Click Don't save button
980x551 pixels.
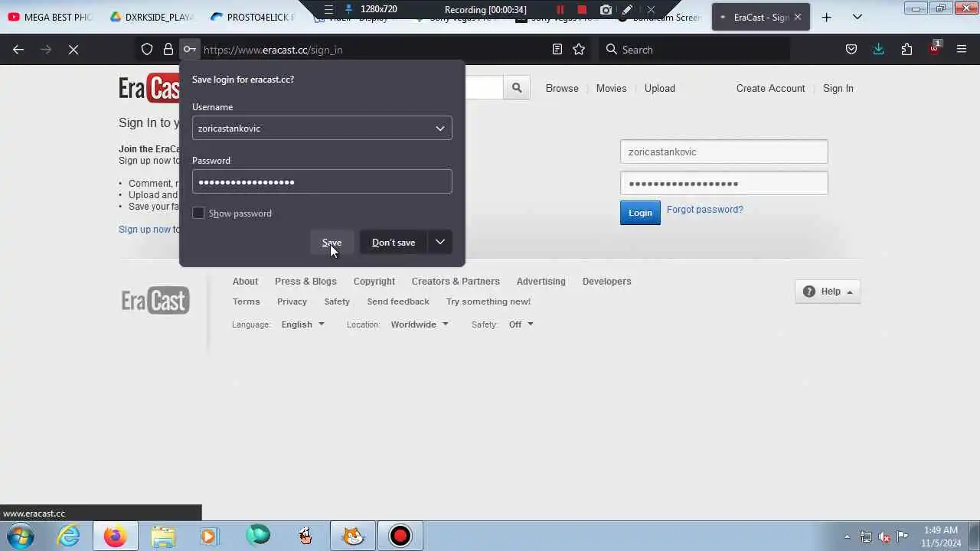point(394,243)
